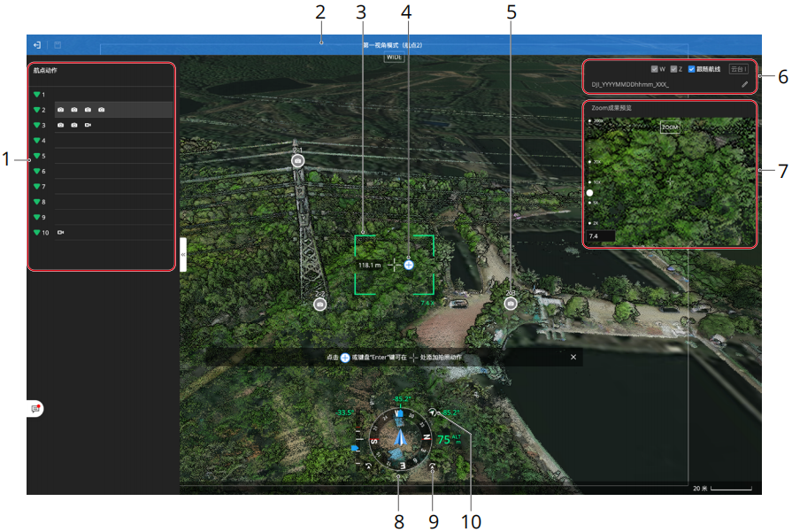Click the WIDE lens label atop the view

(x=394, y=58)
